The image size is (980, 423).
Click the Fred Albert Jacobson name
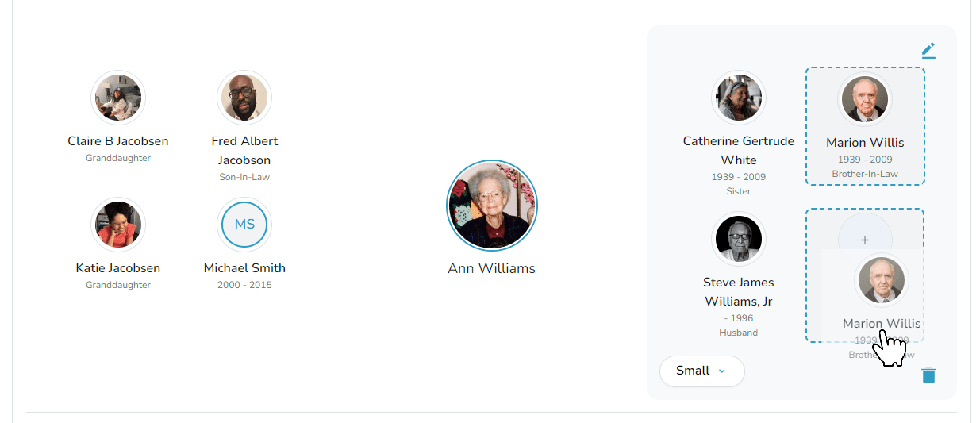click(x=244, y=151)
